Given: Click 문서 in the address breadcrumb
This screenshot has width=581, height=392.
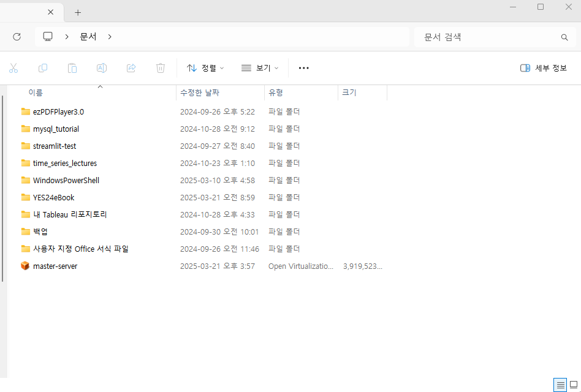Looking at the screenshot, I should [88, 37].
